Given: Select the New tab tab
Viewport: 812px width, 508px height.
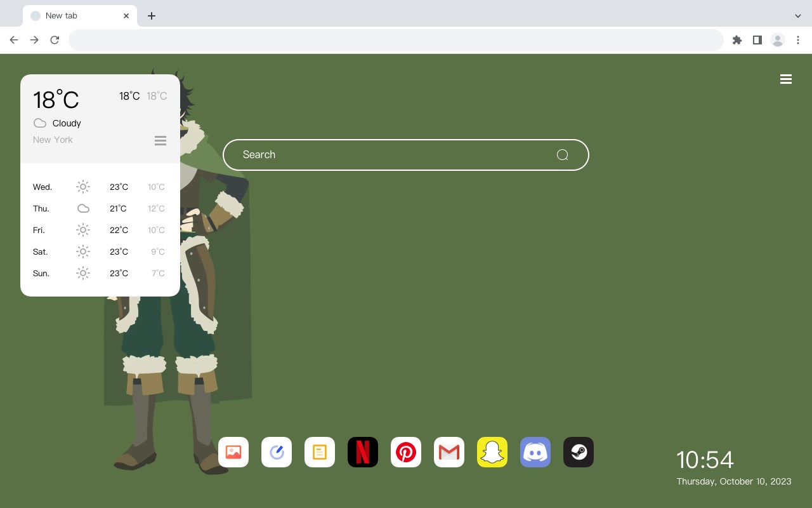Looking at the screenshot, I should 80,16.
